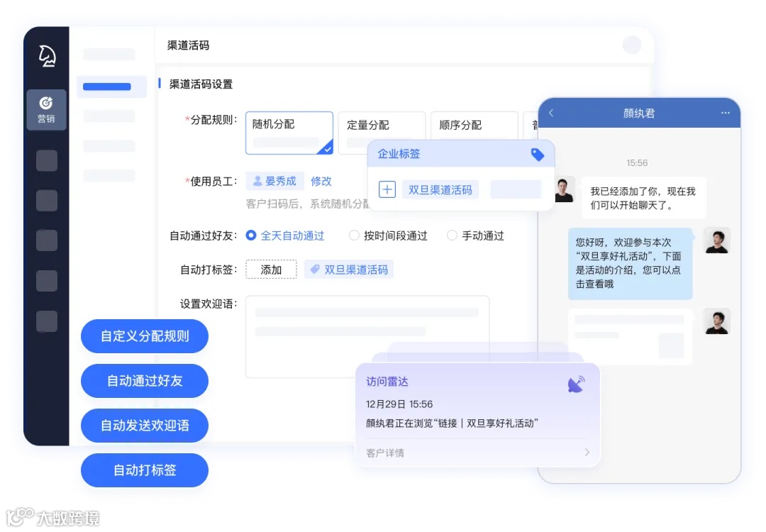The height and width of the screenshot is (532, 766).
Task: Click the radar icon on the 访问雷达 card
Action: 576,382
